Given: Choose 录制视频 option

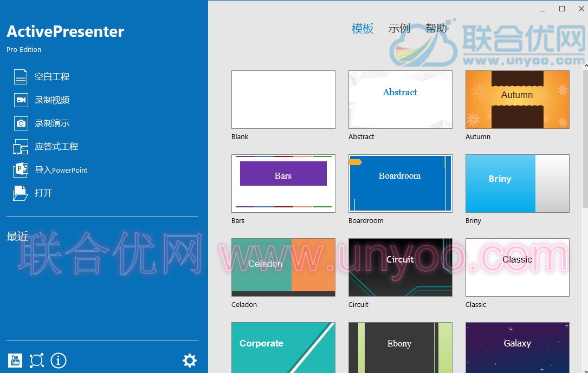Looking at the screenshot, I should tap(52, 100).
